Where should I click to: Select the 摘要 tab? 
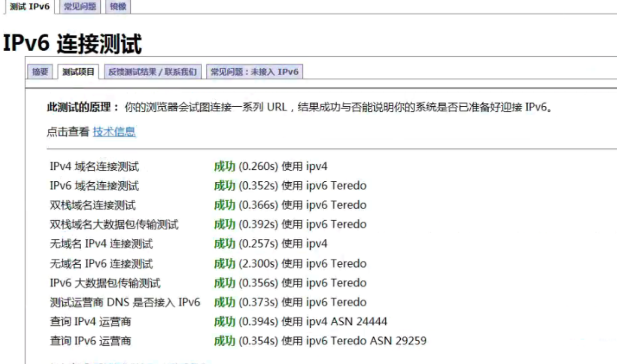click(x=40, y=72)
